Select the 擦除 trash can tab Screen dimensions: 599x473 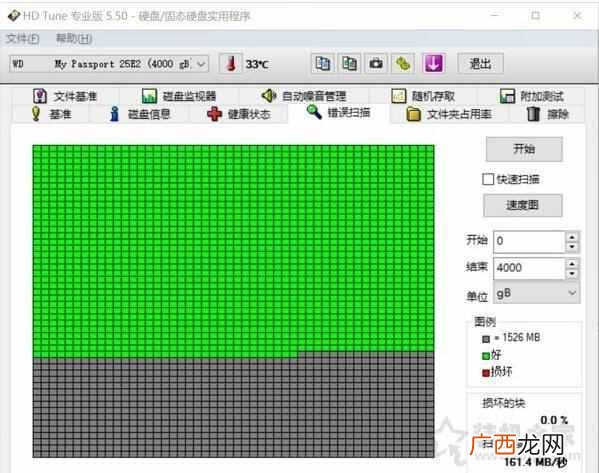pos(548,114)
